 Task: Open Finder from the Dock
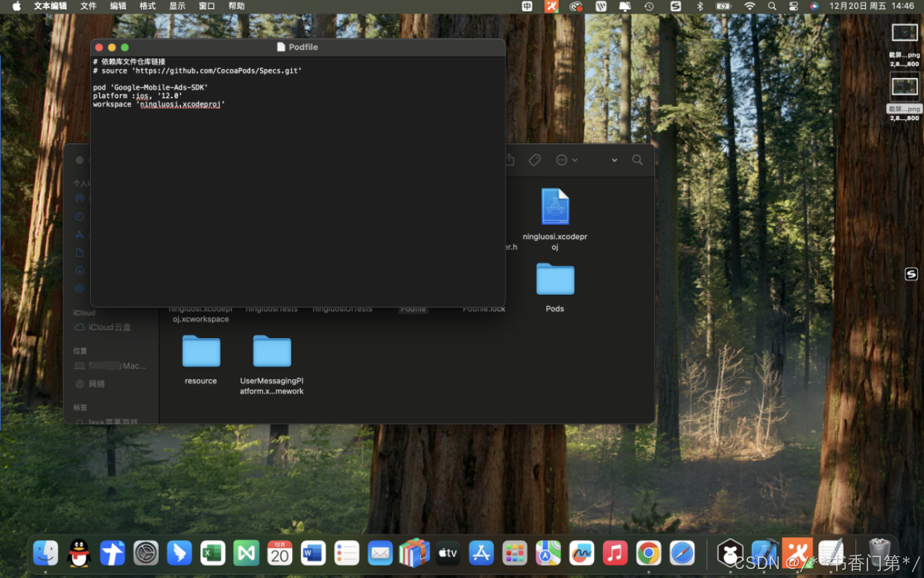(x=45, y=553)
